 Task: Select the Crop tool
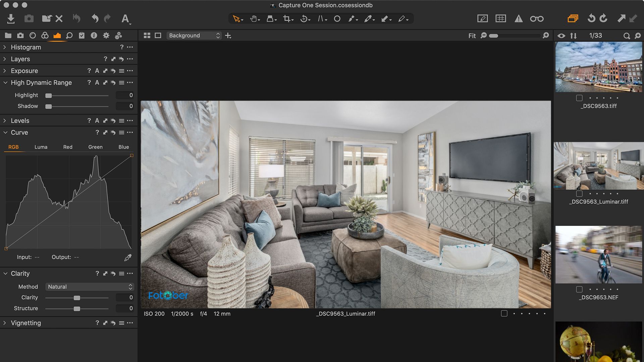tap(287, 19)
